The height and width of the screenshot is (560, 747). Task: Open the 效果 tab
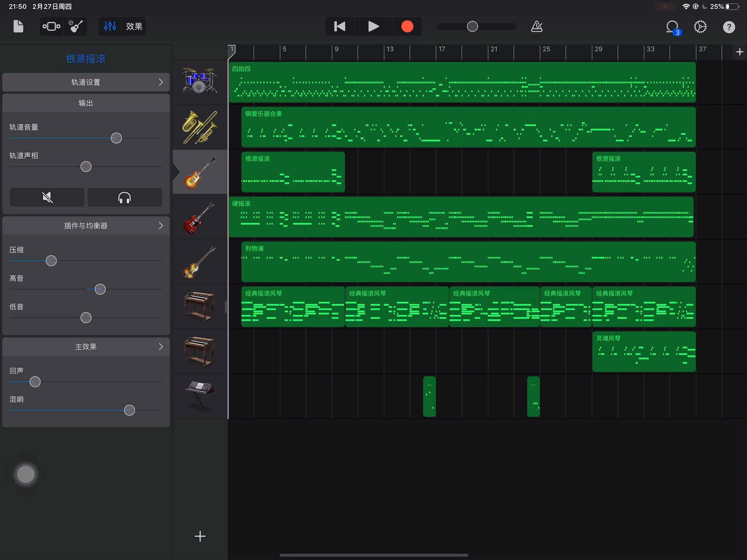tap(134, 26)
